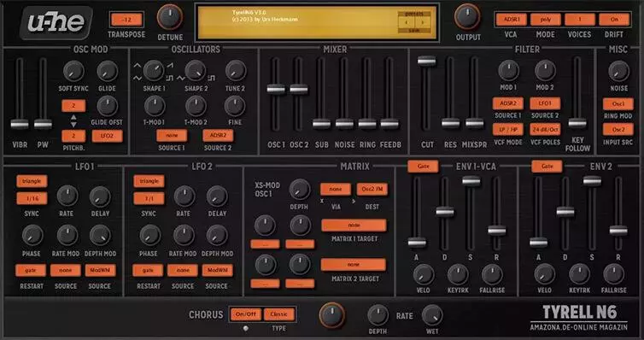This screenshot has height=340, width=644.
Task: Click the VIBR slider handle
Action: (20, 124)
